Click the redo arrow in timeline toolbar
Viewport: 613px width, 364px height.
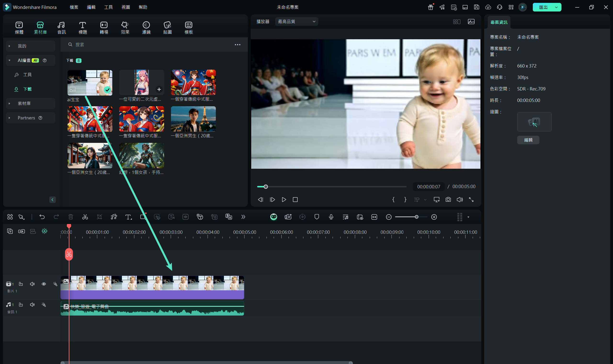pos(56,217)
